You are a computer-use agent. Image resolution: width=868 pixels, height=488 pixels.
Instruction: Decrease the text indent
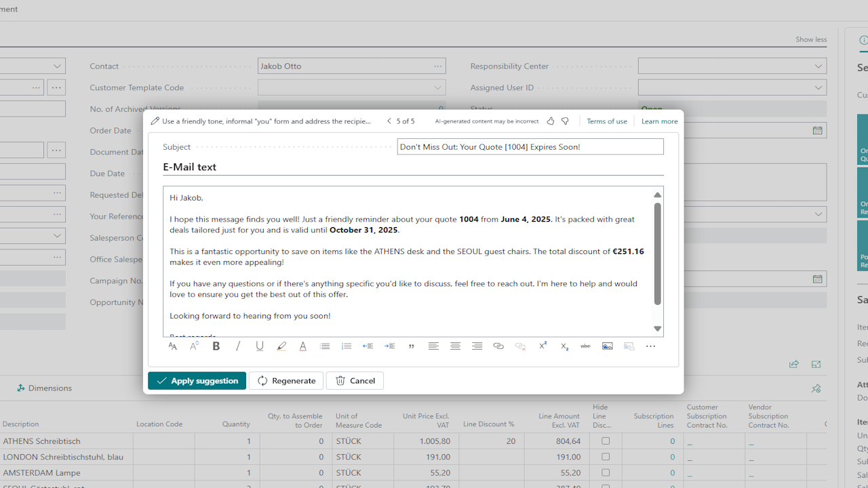click(368, 346)
